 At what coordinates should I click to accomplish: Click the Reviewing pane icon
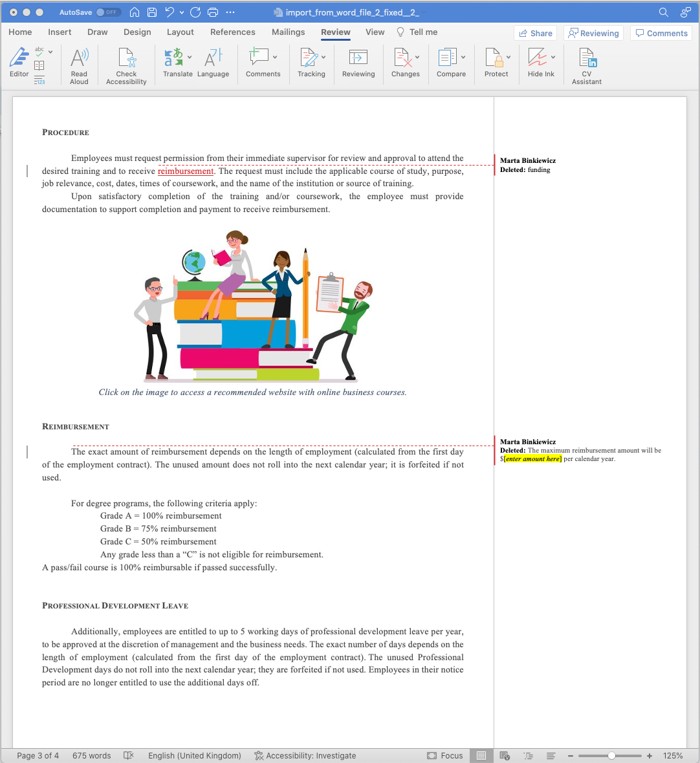point(358,61)
